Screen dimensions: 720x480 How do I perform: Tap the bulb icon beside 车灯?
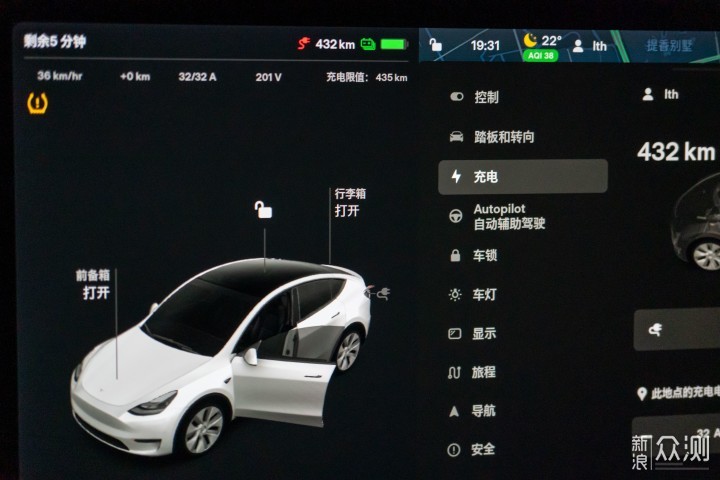(x=455, y=294)
